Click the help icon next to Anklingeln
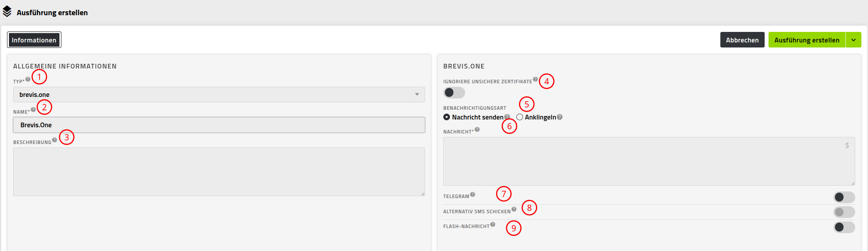Viewport: 868px width, 251px height. click(x=559, y=117)
